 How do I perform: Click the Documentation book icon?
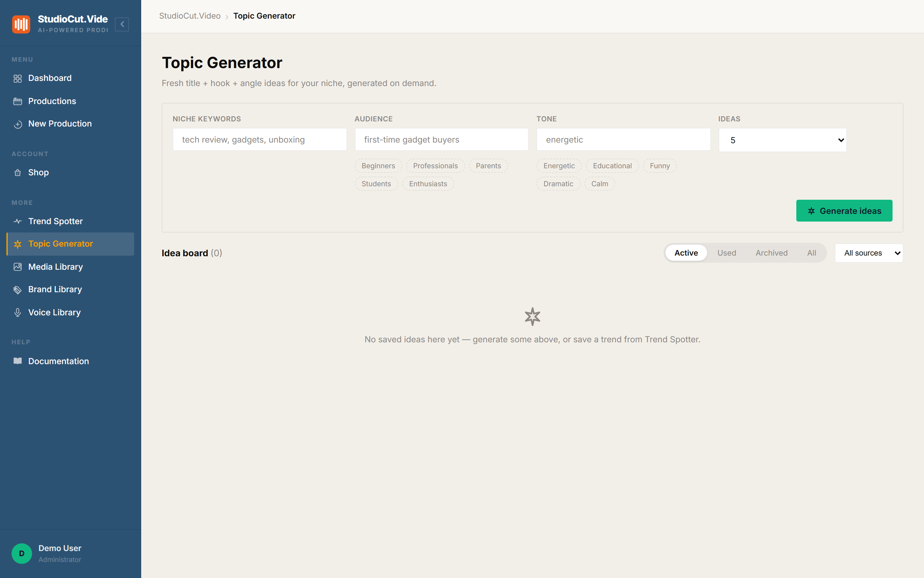pos(18,361)
